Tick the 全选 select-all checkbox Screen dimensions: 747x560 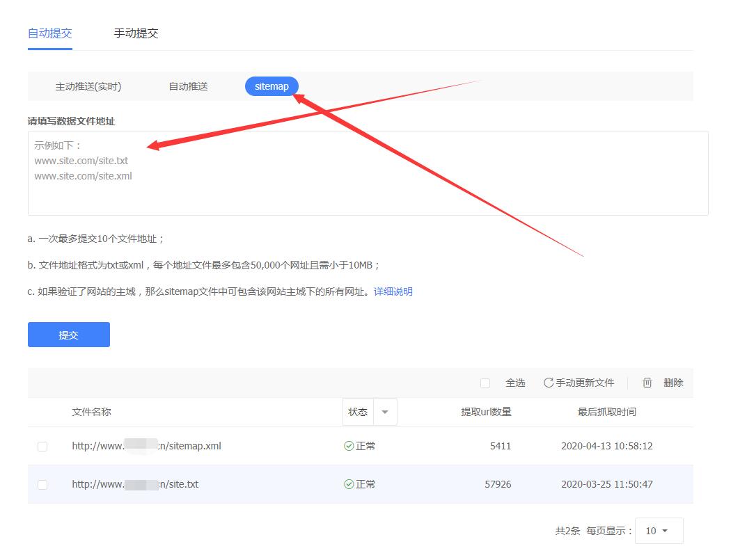click(485, 383)
